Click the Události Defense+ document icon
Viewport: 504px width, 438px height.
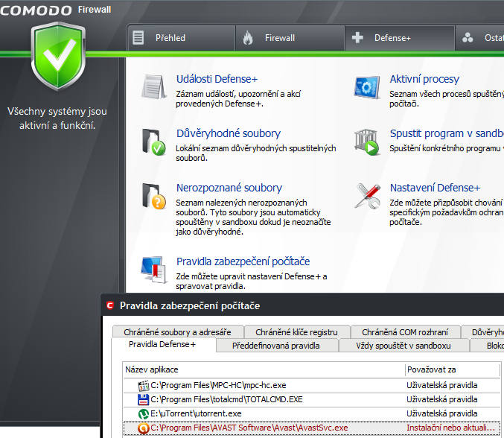point(153,86)
